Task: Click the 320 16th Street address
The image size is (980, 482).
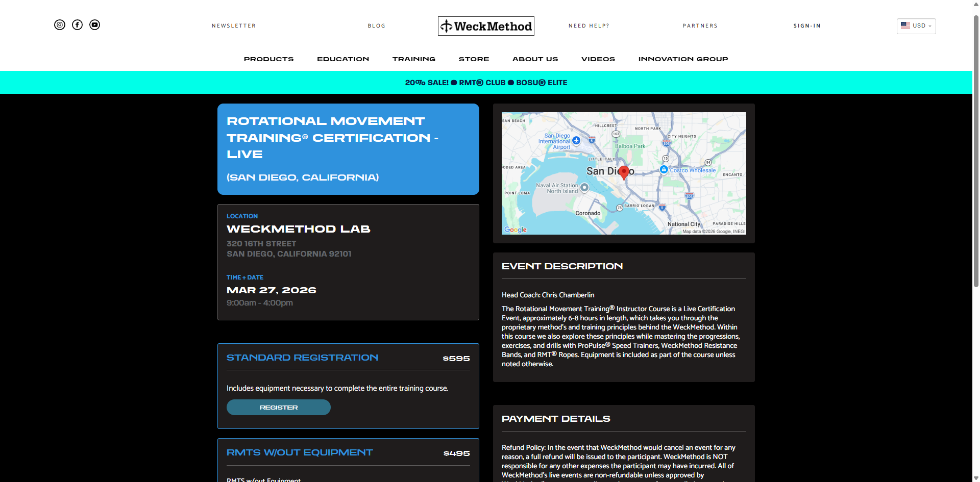Action: tap(261, 244)
